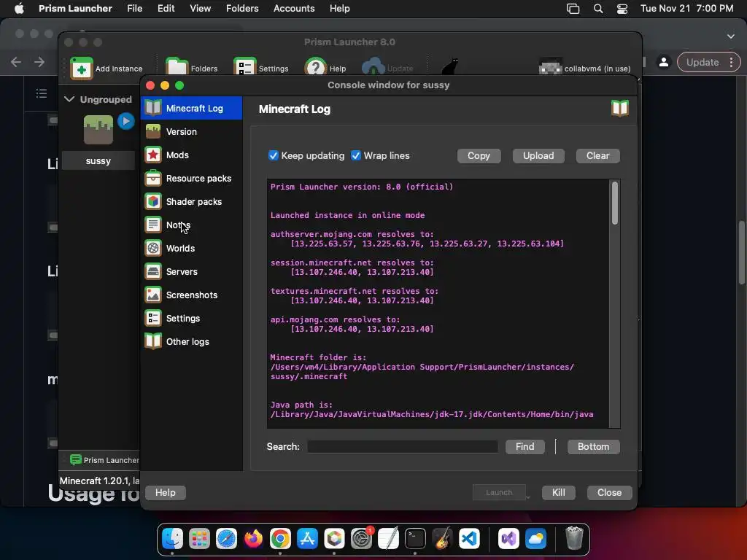Open the View menu
The height and width of the screenshot is (560, 747).
pyautogui.click(x=200, y=8)
